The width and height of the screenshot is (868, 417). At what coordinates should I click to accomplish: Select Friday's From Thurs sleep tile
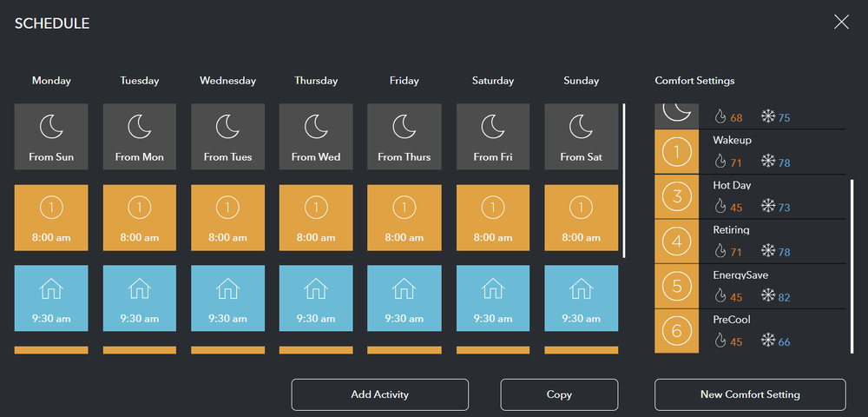[x=404, y=136]
